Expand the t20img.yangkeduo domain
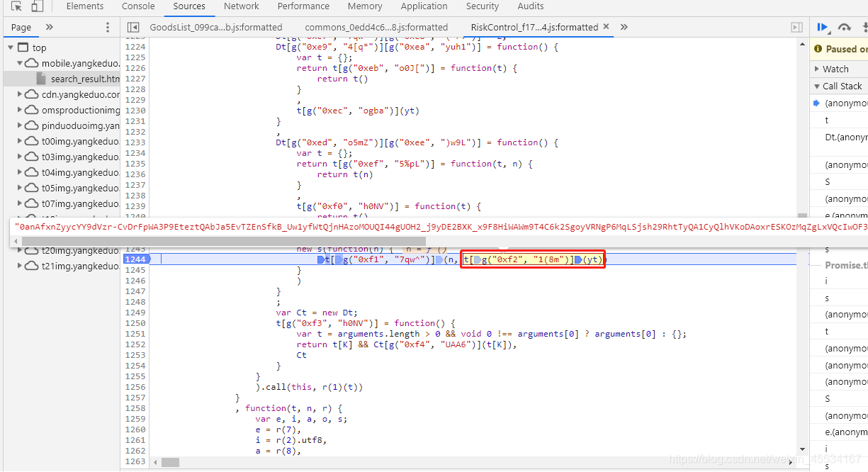 click(x=20, y=250)
